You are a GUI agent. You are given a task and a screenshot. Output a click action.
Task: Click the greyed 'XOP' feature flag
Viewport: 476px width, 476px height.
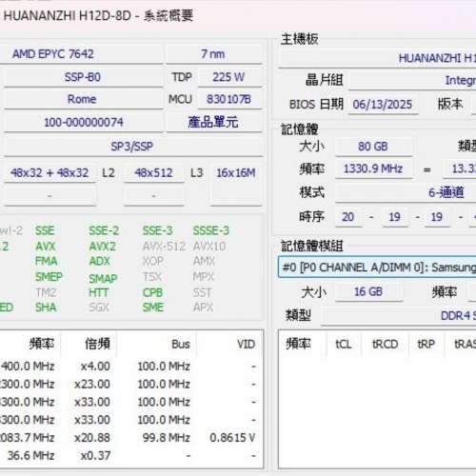(153, 261)
